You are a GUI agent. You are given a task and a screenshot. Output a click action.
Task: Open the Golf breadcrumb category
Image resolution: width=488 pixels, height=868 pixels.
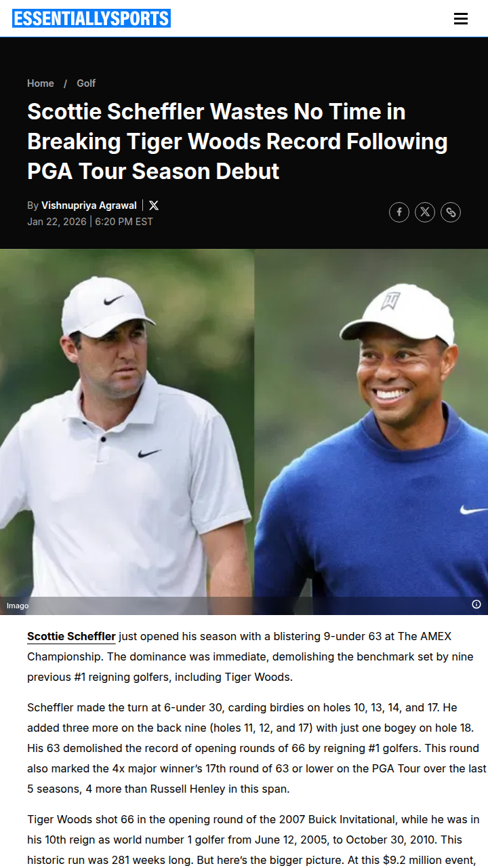[x=86, y=83]
